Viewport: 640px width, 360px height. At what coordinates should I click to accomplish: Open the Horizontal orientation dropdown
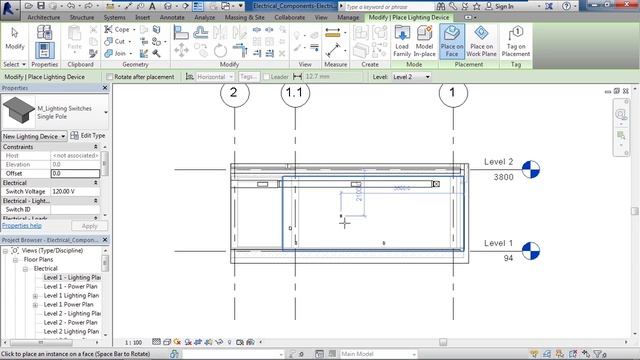pyautogui.click(x=215, y=77)
